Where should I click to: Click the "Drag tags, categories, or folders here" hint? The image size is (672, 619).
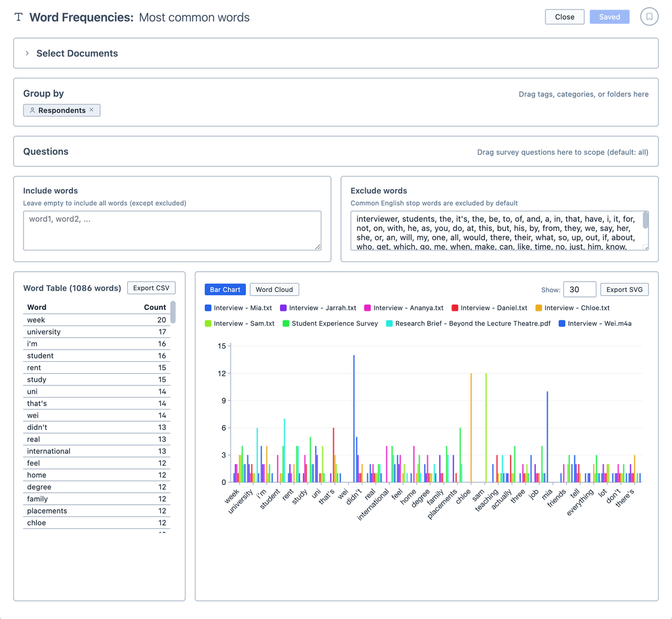pyautogui.click(x=584, y=94)
